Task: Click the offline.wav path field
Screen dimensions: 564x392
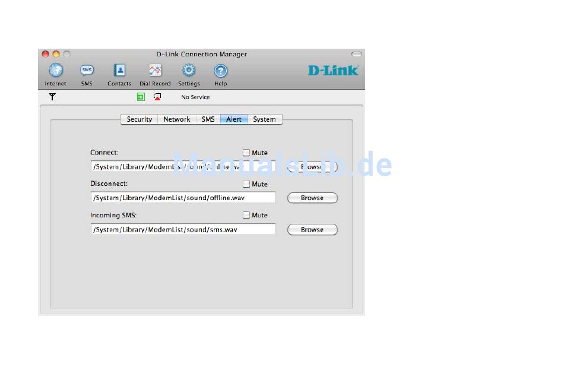Action: point(183,198)
